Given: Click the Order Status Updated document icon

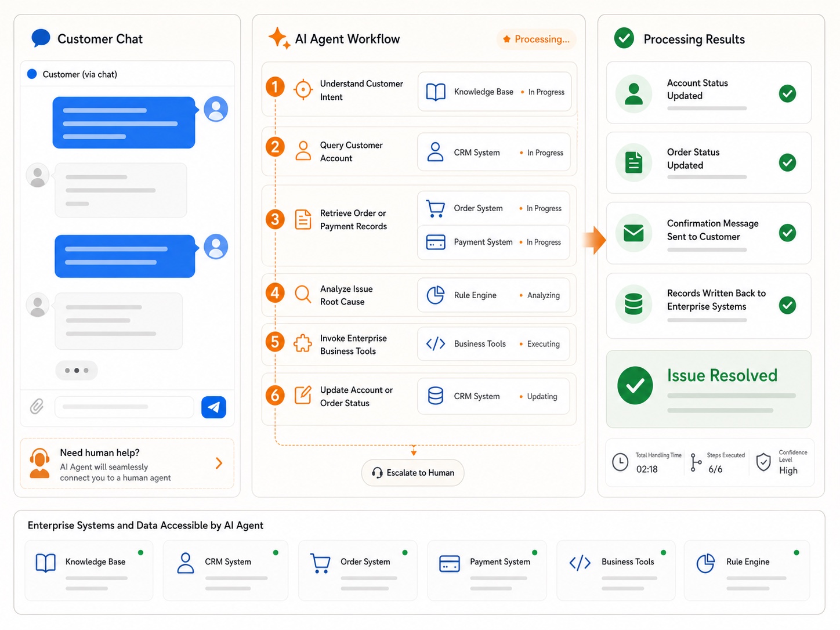Looking at the screenshot, I should tap(634, 162).
